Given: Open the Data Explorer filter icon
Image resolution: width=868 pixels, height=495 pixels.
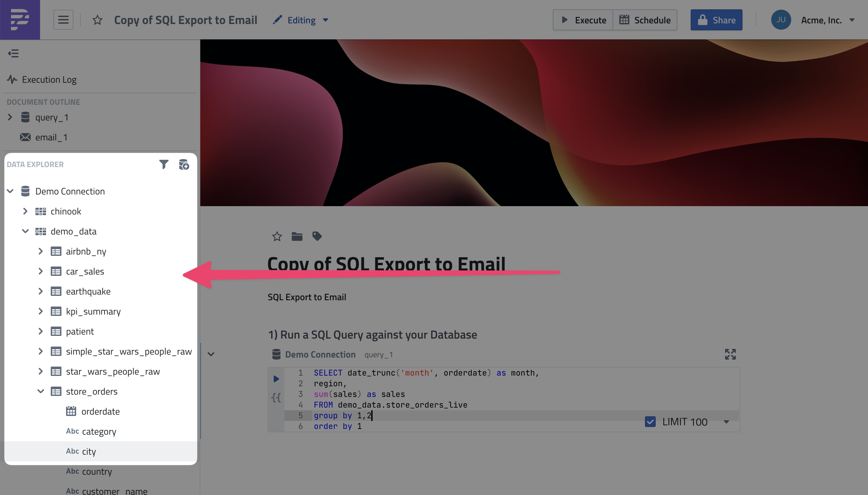Looking at the screenshot, I should (164, 164).
